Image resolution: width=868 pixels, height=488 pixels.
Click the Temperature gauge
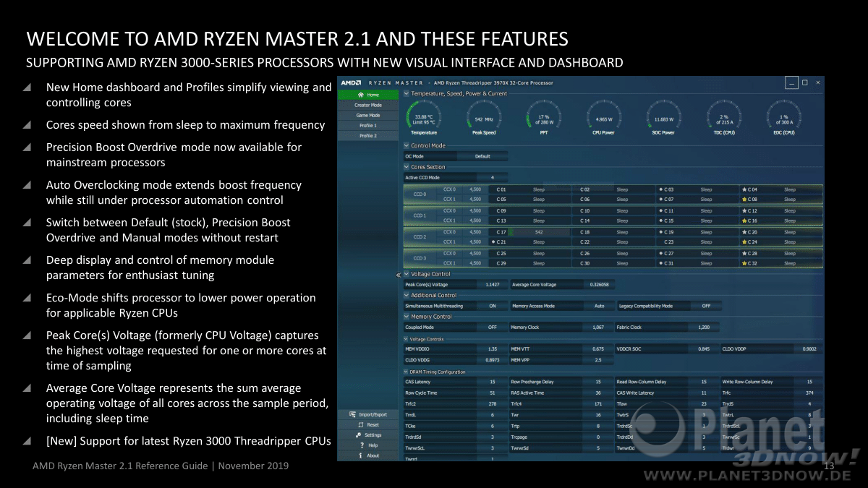(424, 118)
